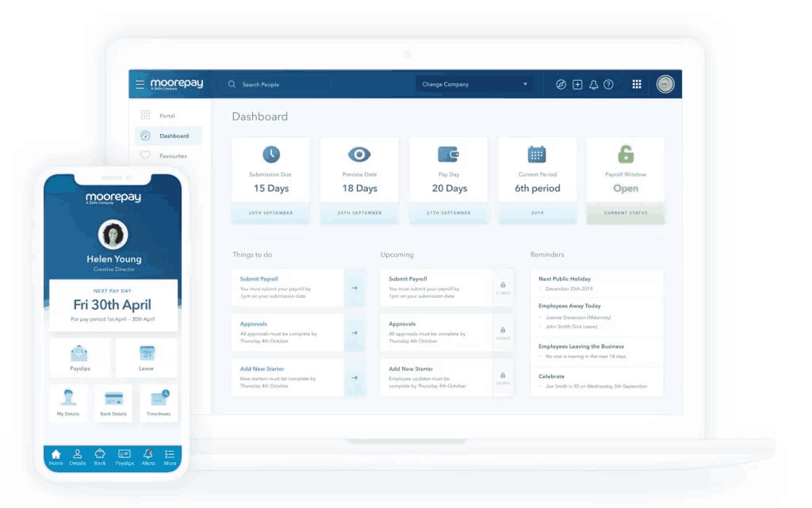Tap the Bank tab in the phone's bottom bar
This screenshot has height=508, width=812.
click(100, 457)
